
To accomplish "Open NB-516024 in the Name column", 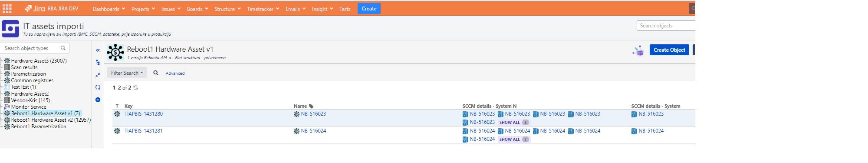I will 313,131.
